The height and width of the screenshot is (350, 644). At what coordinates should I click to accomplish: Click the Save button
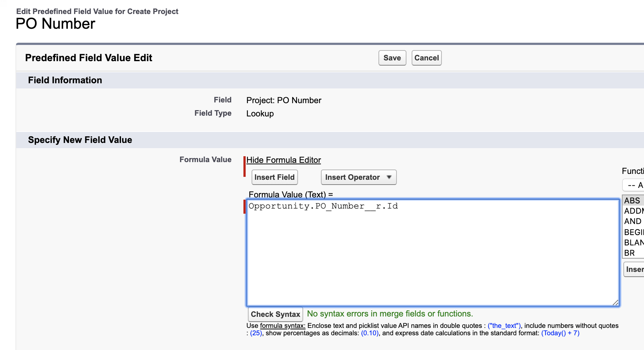tap(392, 58)
